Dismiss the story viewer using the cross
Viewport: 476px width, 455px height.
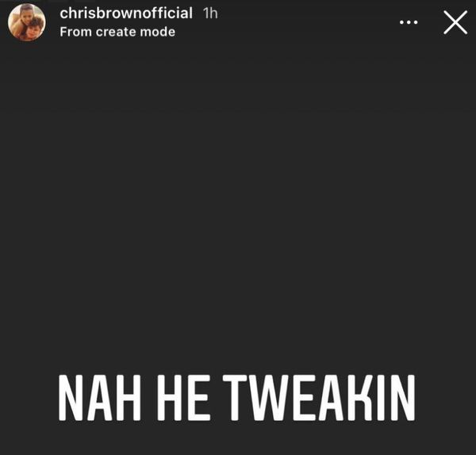point(455,22)
